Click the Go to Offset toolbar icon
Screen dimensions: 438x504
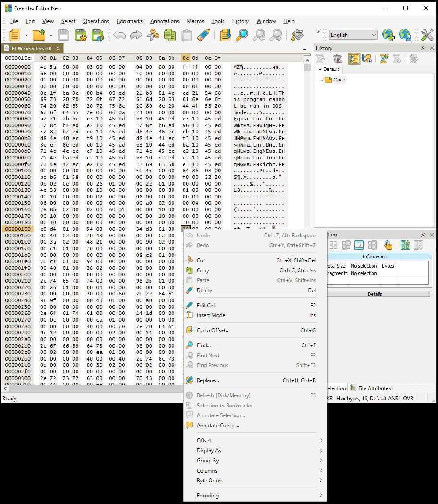pyautogui.click(x=225, y=35)
